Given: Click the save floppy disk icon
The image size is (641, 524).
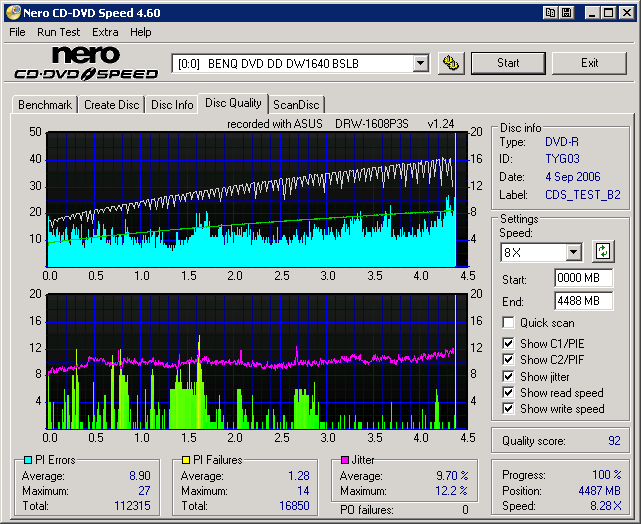Looking at the screenshot, I should pyautogui.click(x=567, y=13).
